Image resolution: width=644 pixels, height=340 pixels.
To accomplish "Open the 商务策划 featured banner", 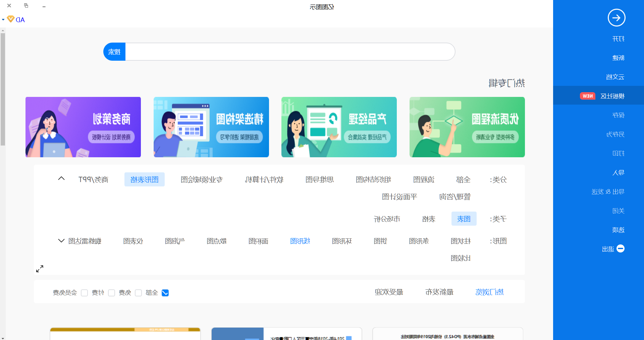I will coord(83,127).
